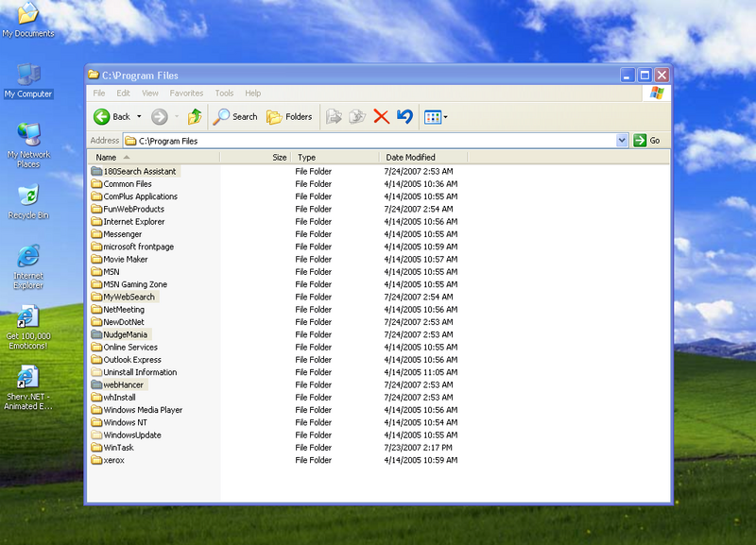
Task: Select Sherv.NET Animated desktop shortcut
Action: click(28, 388)
